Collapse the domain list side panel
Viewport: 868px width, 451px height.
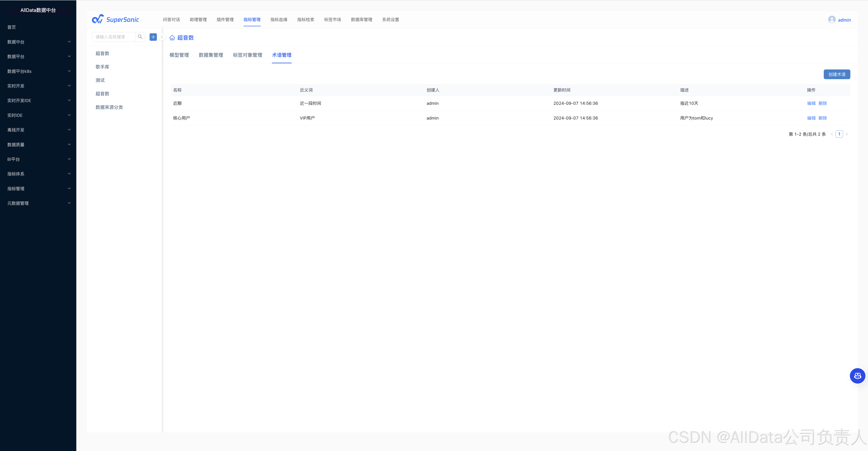coord(162,37)
